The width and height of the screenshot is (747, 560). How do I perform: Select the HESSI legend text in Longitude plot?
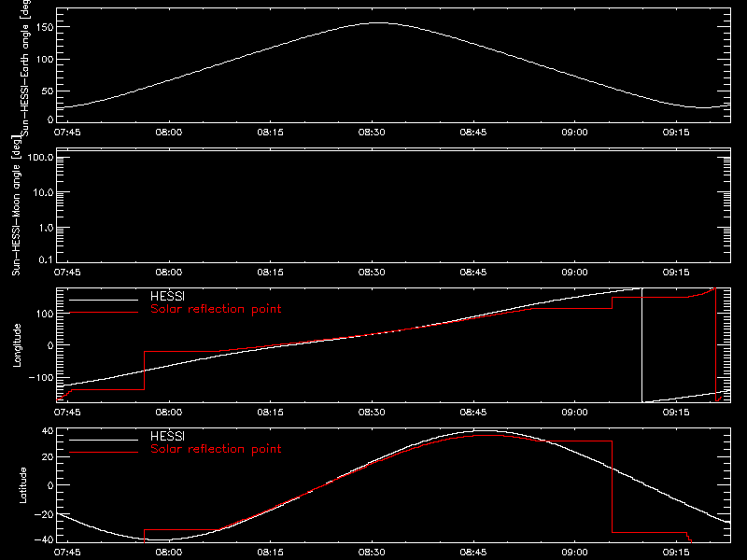point(167,296)
